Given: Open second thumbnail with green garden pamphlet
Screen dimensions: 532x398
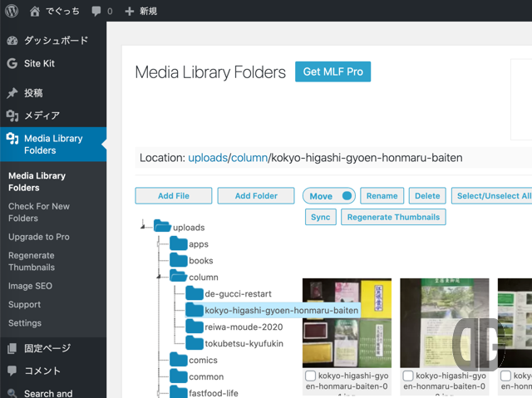Looking at the screenshot, I should point(445,322).
